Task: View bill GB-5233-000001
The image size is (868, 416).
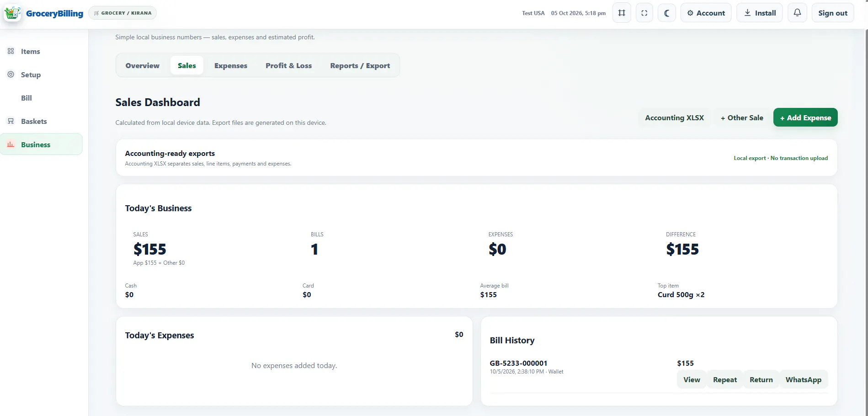Action: [692, 379]
